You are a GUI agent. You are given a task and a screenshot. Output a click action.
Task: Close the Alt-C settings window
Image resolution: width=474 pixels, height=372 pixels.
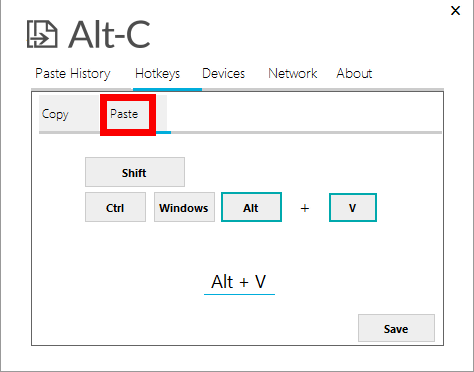pyautogui.click(x=455, y=10)
